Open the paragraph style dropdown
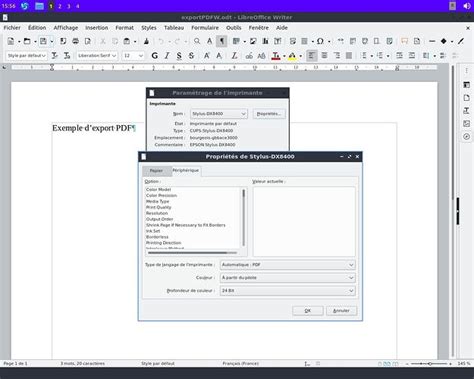Viewport: 474px width, 379px height. 44,56
